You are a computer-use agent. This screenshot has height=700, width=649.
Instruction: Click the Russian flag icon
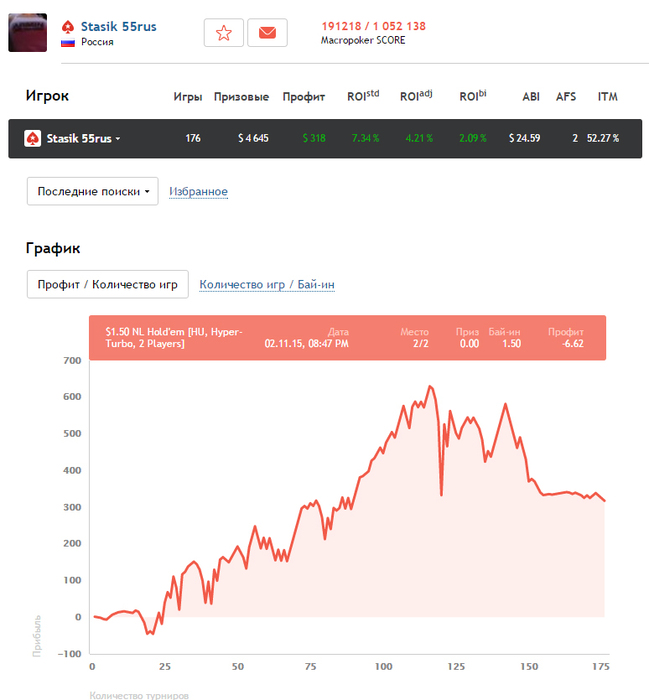(x=68, y=43)
